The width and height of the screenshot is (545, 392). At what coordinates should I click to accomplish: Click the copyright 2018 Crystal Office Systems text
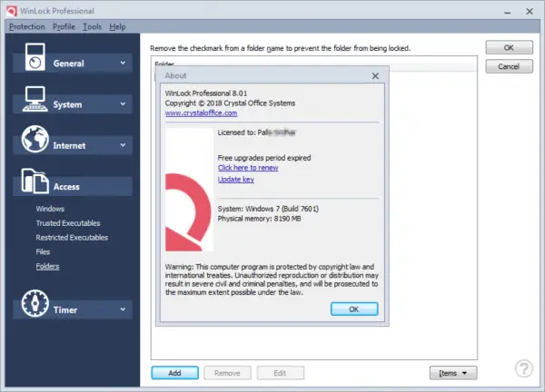[230, 103]
